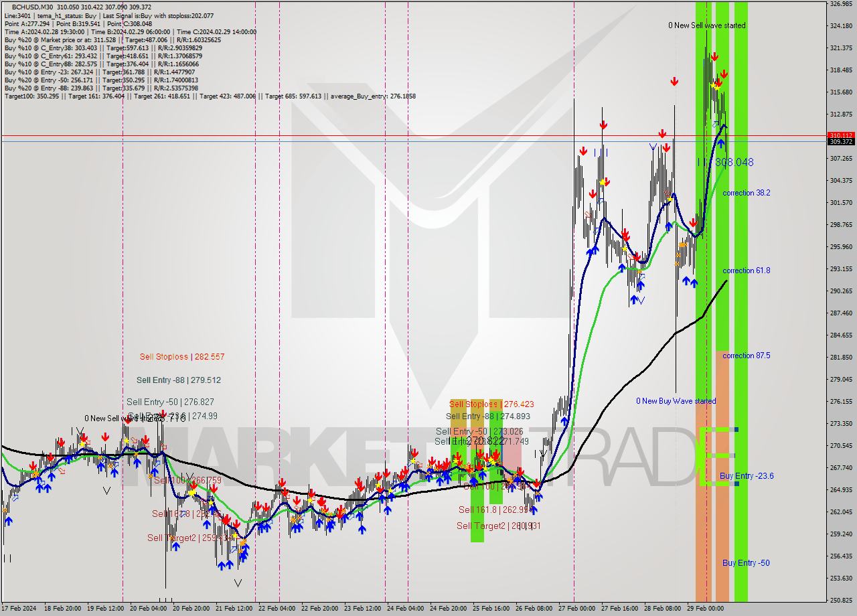The image size is (857, 616).
Task: Click the 326.985 price axis value
Action: (x=841, y=4)
